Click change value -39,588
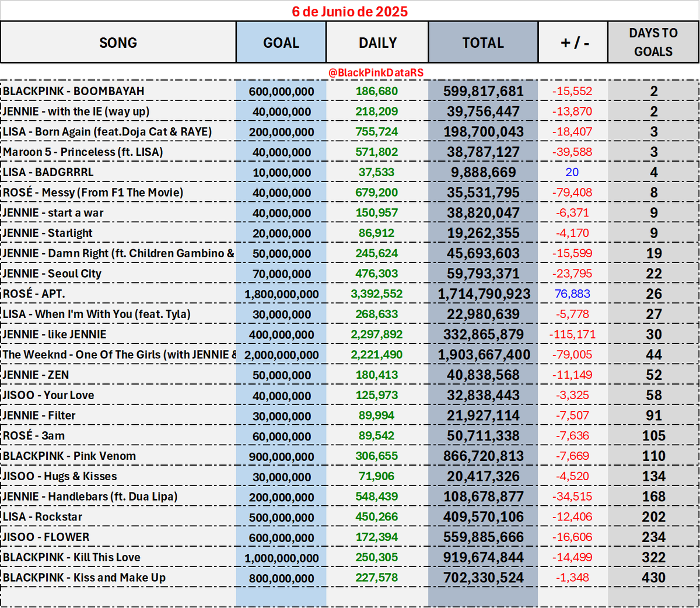Screen dimensions: 700x608 pyautogui.click(x=572, y=152)
